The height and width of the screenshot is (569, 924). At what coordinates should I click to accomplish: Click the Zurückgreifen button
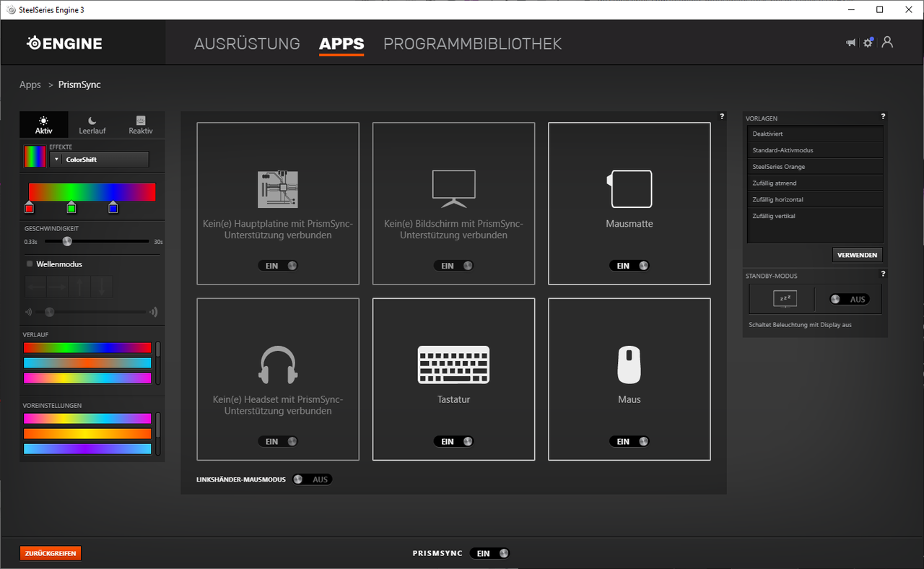51,553
